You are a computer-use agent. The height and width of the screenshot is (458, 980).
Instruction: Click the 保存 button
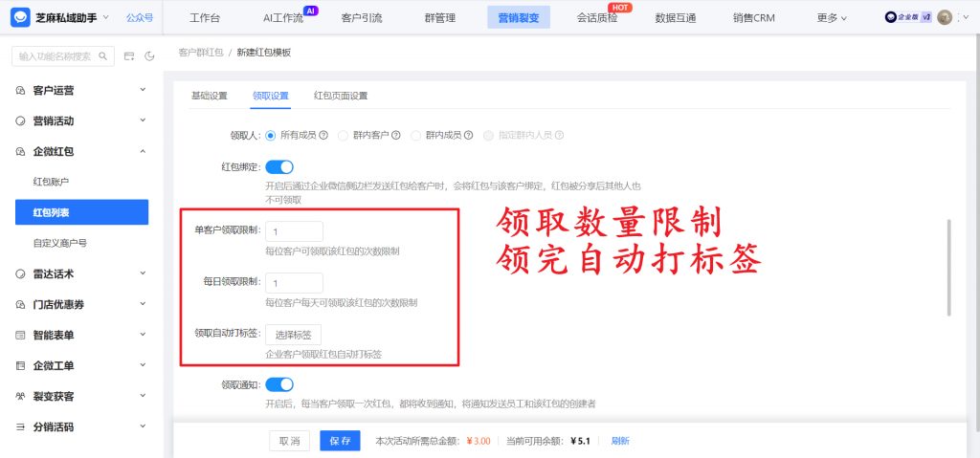point(340,441)
